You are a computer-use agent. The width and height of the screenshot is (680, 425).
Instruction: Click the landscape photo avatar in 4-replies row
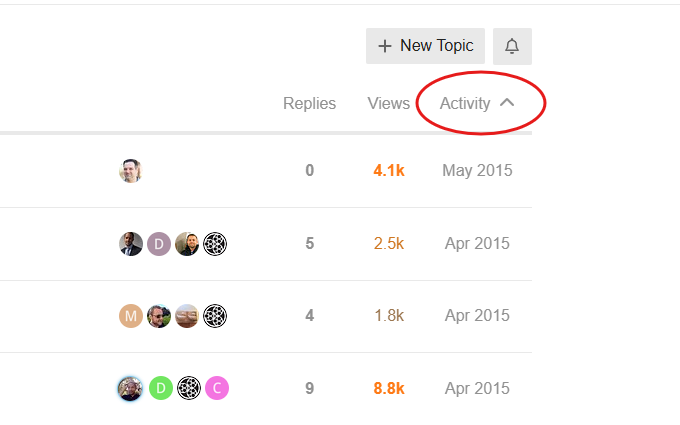[187, 316]
